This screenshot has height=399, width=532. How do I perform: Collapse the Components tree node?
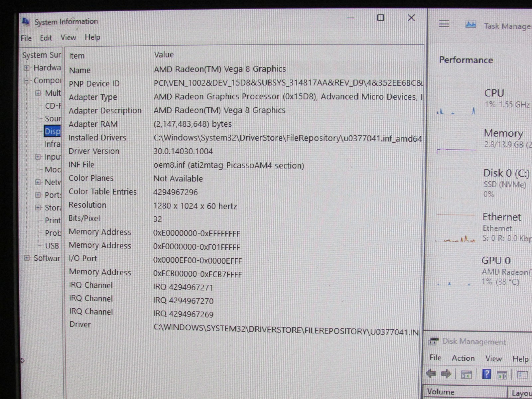[x=27, y=80]
